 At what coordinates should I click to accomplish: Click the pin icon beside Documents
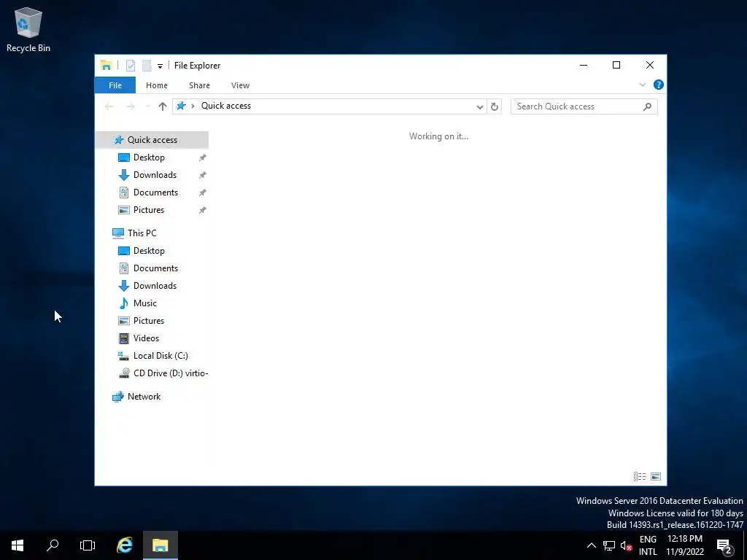[203, 192]
